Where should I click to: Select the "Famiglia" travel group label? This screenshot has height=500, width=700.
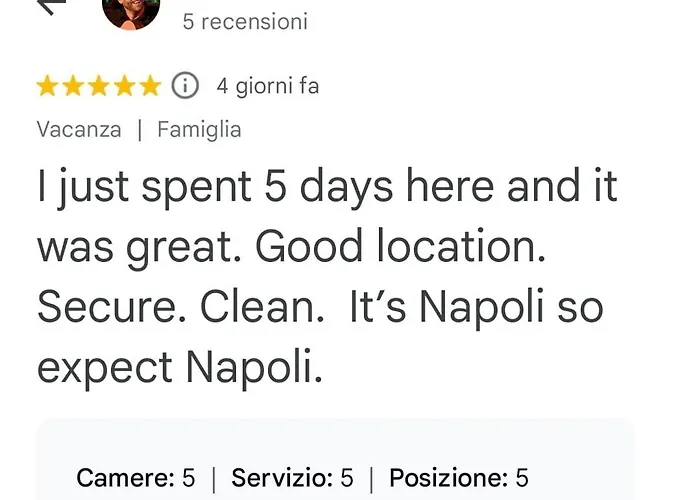click(x=199, y=129)
